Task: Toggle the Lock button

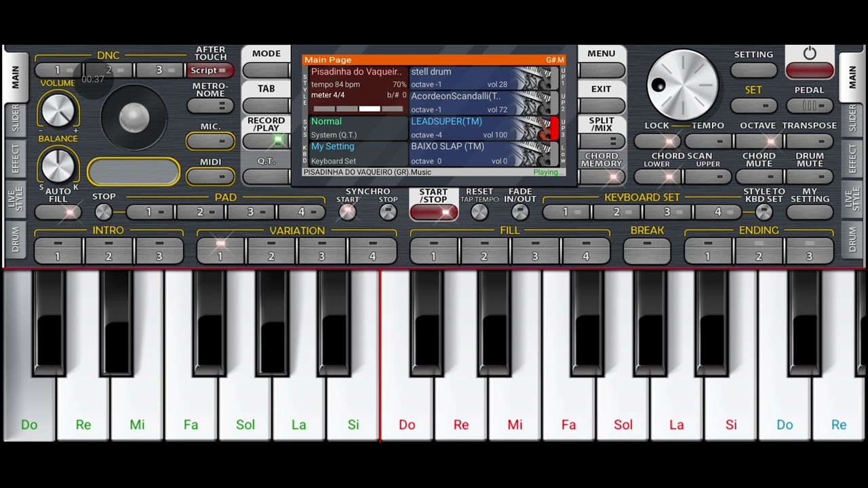Action: click(657, 141)
